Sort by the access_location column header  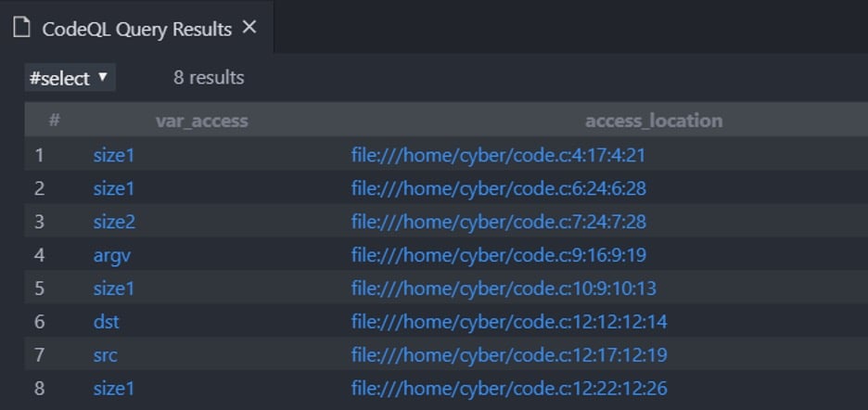(654, 121)
